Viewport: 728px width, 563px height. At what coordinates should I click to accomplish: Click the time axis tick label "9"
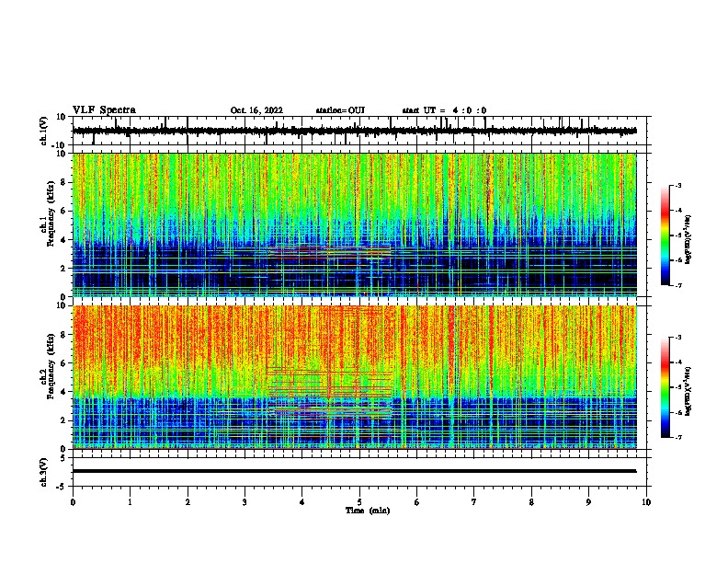(588, 502)
